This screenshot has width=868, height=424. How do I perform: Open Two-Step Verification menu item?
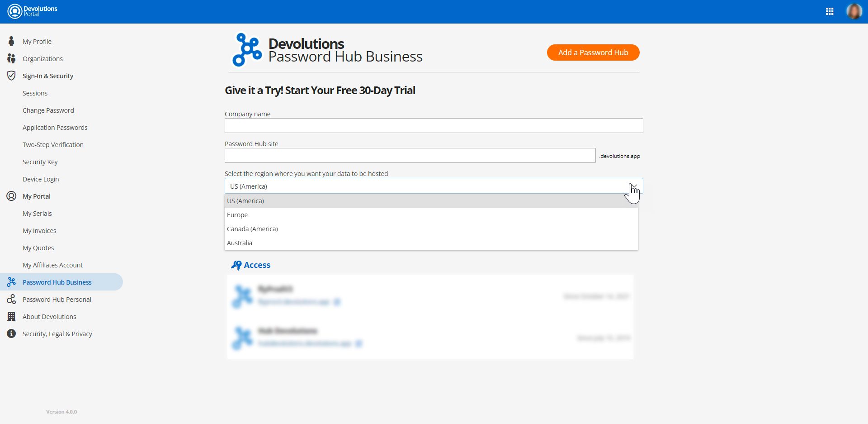point(53,145)
